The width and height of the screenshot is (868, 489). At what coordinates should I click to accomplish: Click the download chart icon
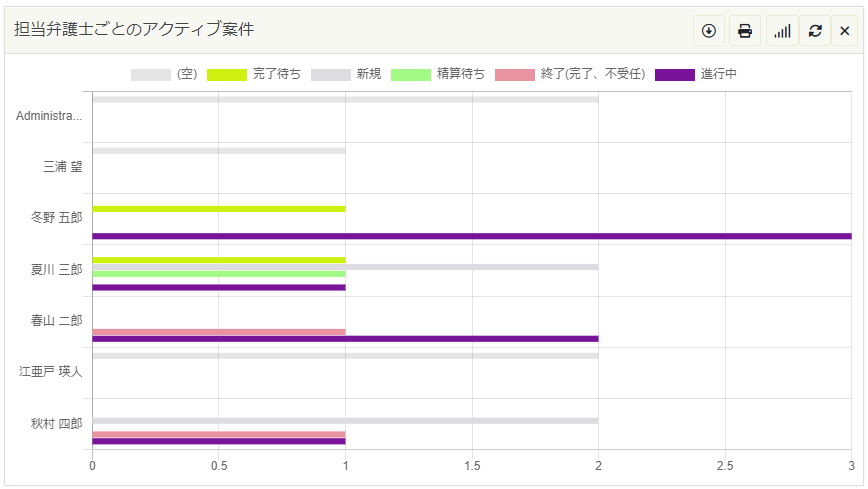point(709,31)
